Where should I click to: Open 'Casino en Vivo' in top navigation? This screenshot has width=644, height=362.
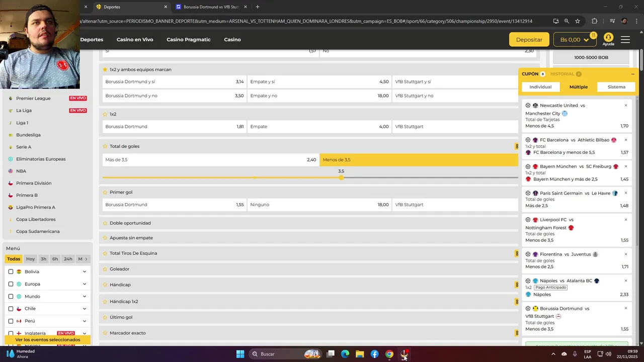click(135, 40)
